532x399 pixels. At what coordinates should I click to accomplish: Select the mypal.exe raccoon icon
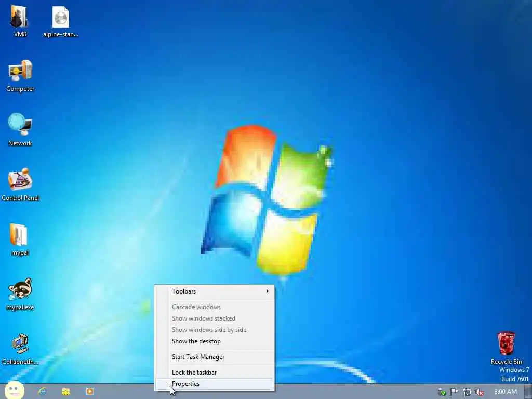[x=20, y=294]
